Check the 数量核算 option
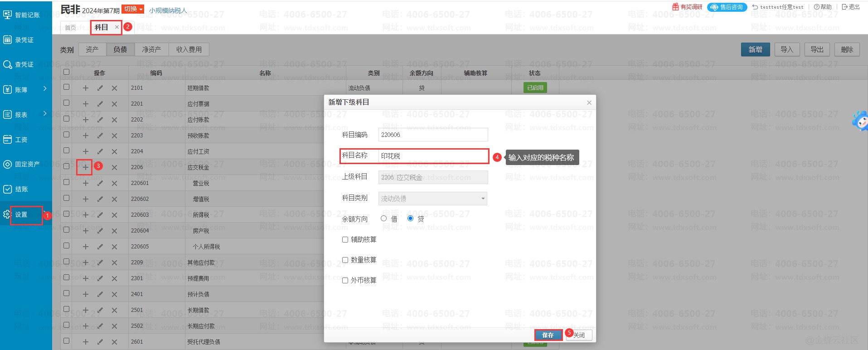This screenshot has height=350, width=868. click(345, 260)
